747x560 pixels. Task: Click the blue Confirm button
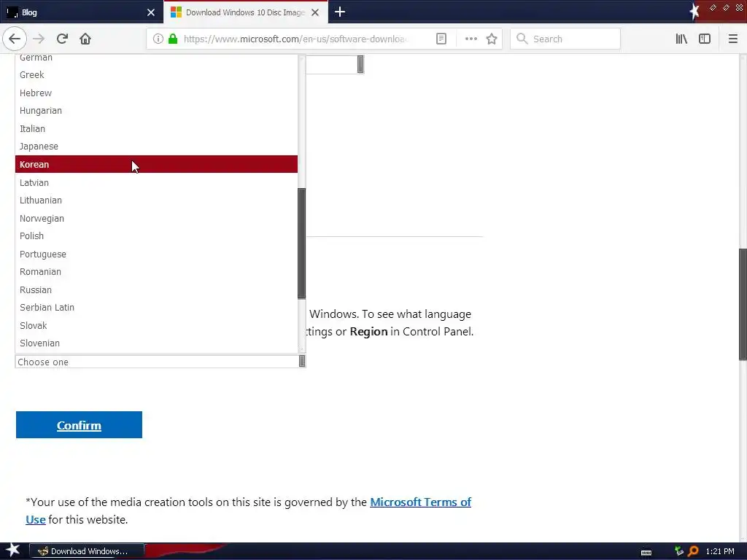click(x=79, y=425)
